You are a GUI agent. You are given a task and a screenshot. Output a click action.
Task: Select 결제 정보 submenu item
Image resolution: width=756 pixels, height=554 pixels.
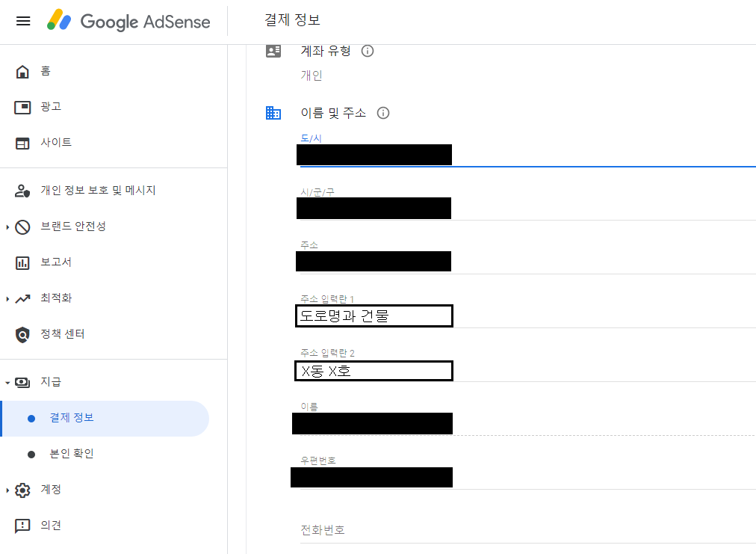tap(105, 419)
